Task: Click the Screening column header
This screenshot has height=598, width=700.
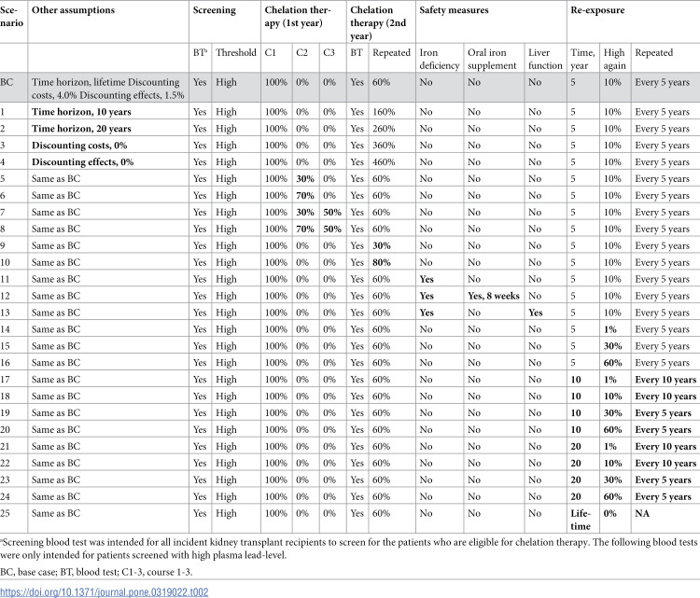Action: 214,10
